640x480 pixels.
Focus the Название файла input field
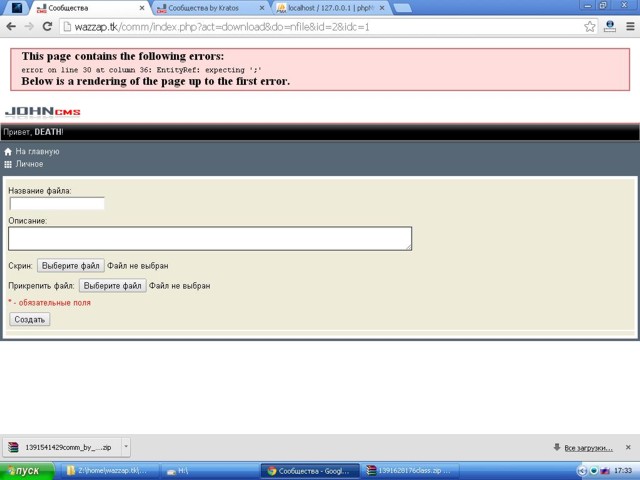pyautogui.click(x=57, y=203)
